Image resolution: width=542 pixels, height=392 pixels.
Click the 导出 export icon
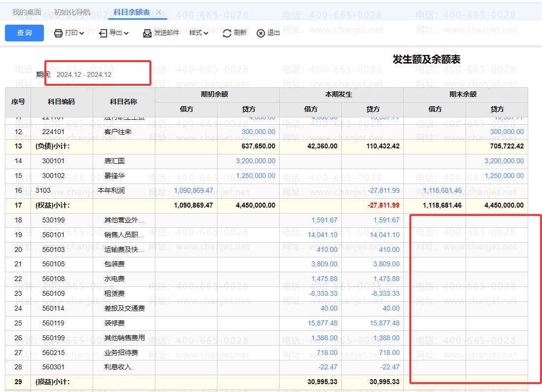[x=103, y=33]
